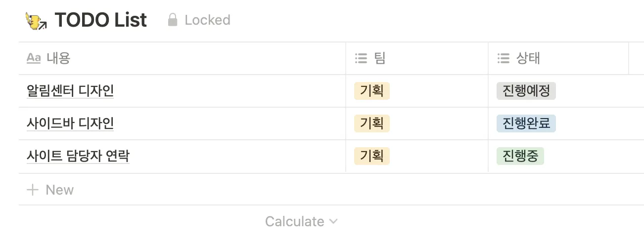The height and width of the screenshot is (244, 644).
Task: Open the 팀 column header menu
Action: point(379,59)
